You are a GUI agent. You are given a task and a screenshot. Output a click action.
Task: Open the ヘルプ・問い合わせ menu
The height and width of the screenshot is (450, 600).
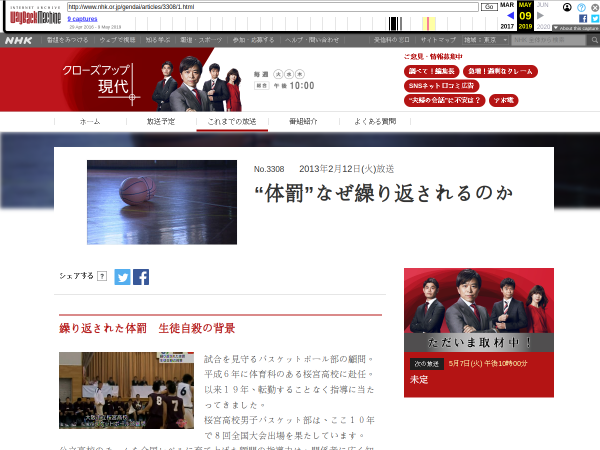coord(311,40)
